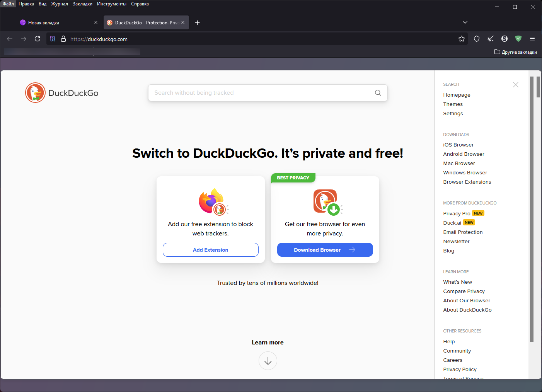
Task: Open the Compare Privacy link
Action: tap(464, 291)
